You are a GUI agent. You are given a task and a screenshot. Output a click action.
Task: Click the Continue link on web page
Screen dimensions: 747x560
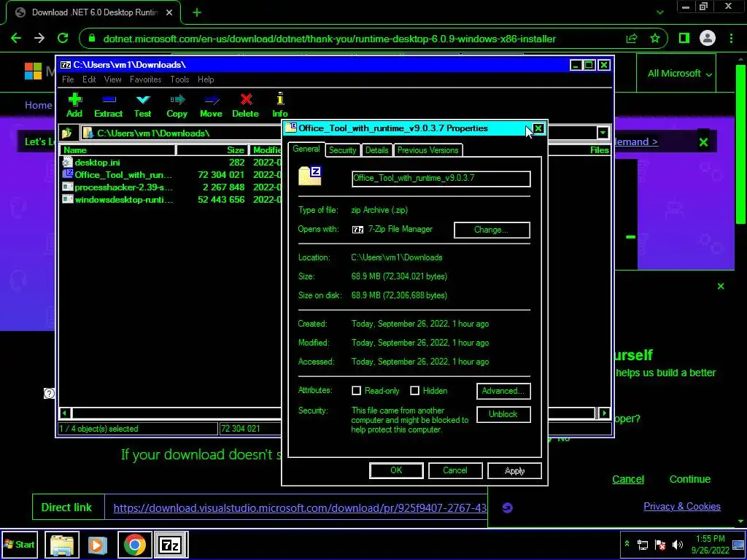pyautogui.click(x=690, y=479)
